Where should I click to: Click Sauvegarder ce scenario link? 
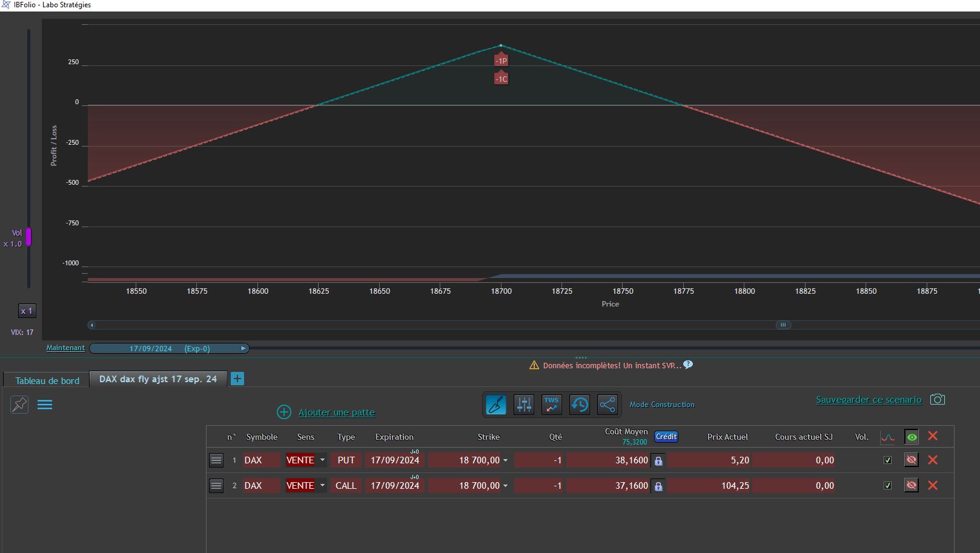click(x=869, y=400)
